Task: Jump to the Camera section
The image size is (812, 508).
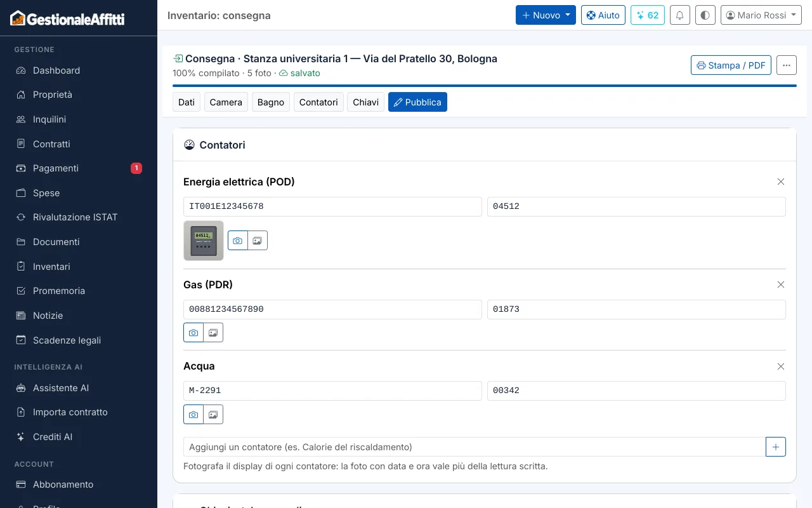Action: (x=226, y=102)
